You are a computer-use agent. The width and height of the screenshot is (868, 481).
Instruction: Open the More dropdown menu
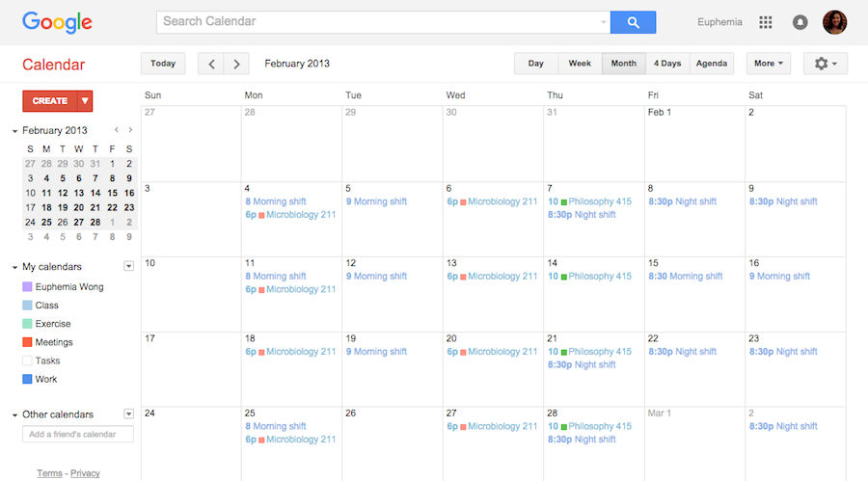769,64
